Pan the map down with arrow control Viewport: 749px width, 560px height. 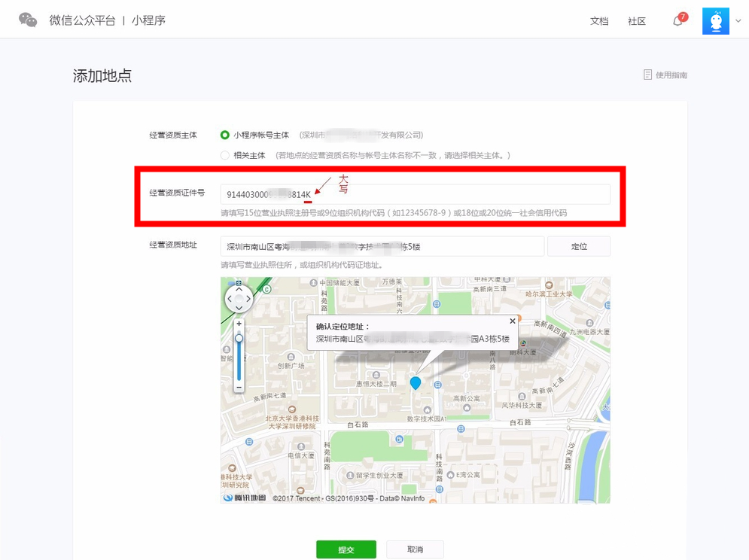click(x=239, y=309)
